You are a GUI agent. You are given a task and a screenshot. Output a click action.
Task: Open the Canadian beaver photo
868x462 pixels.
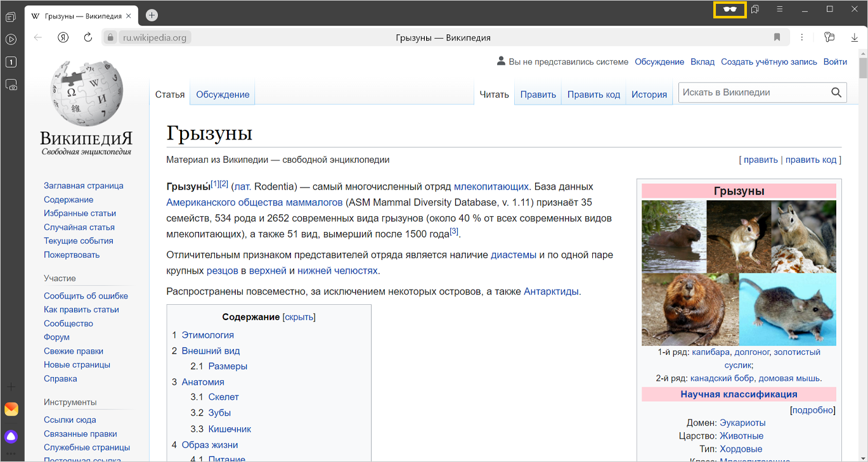[690, 309]
